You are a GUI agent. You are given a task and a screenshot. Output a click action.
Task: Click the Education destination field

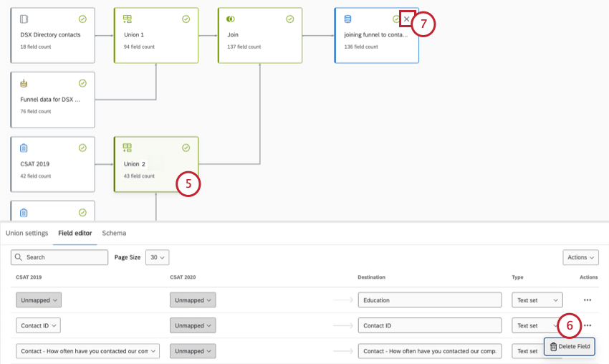click(429, 300)
